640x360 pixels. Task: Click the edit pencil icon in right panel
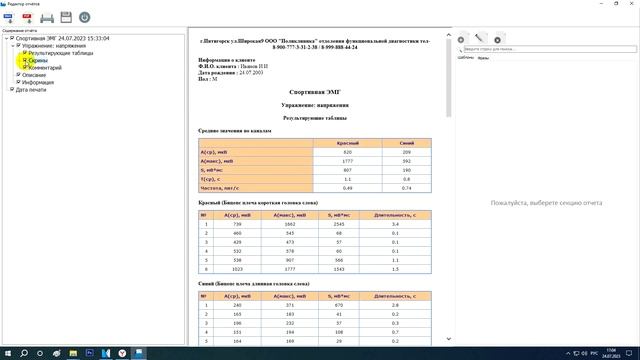(x=480, y=38)
